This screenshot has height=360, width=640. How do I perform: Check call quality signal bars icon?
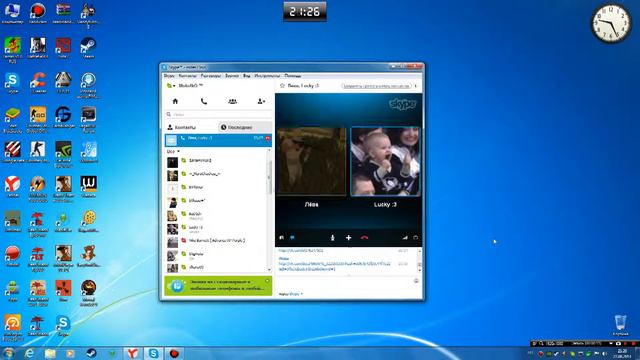404,238
